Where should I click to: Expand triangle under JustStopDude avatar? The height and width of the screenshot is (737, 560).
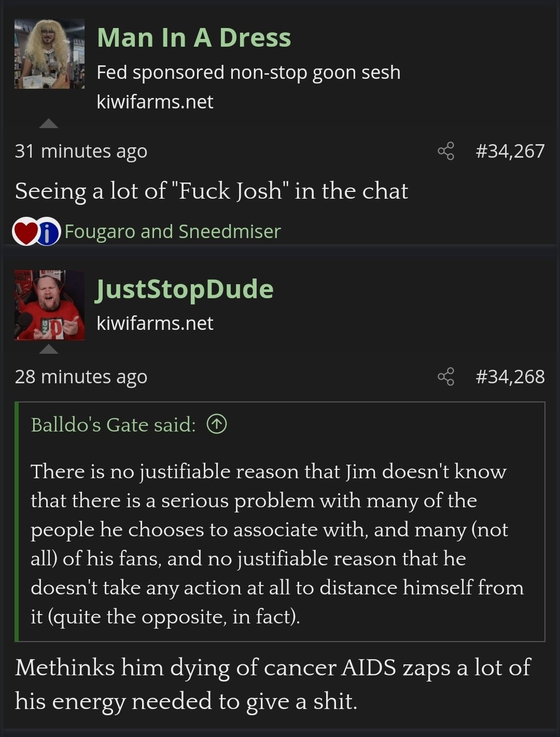(x=49, y=349)
